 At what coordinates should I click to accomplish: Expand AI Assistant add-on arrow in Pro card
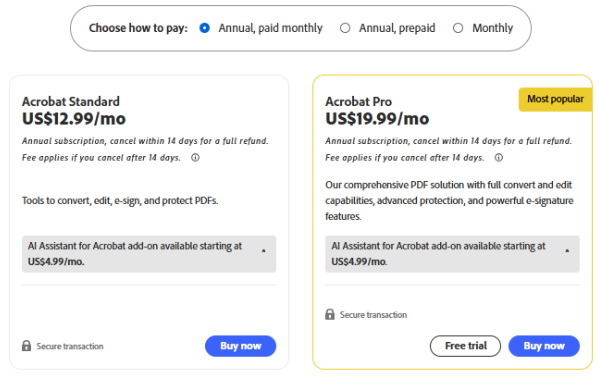567,251
